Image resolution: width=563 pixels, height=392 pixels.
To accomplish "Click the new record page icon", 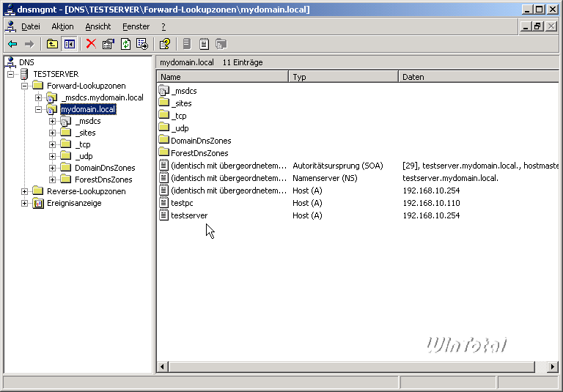I will click(x=204, y=44).
